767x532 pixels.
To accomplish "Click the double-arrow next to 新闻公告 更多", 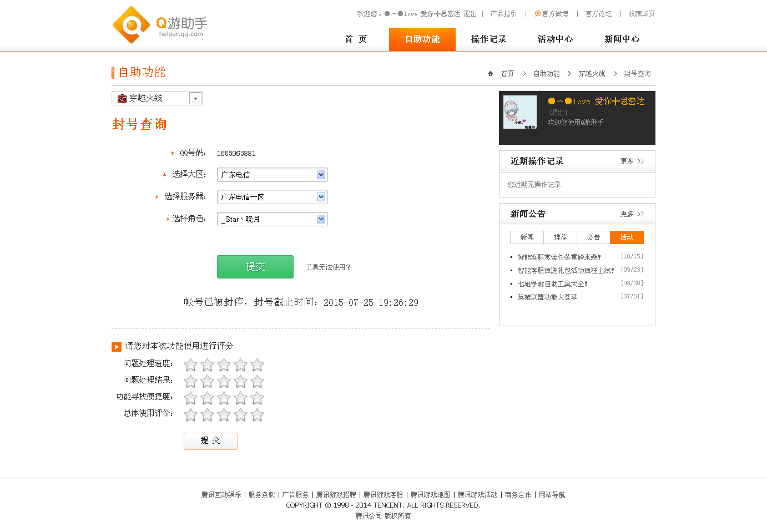I will [x=640, y=214].
